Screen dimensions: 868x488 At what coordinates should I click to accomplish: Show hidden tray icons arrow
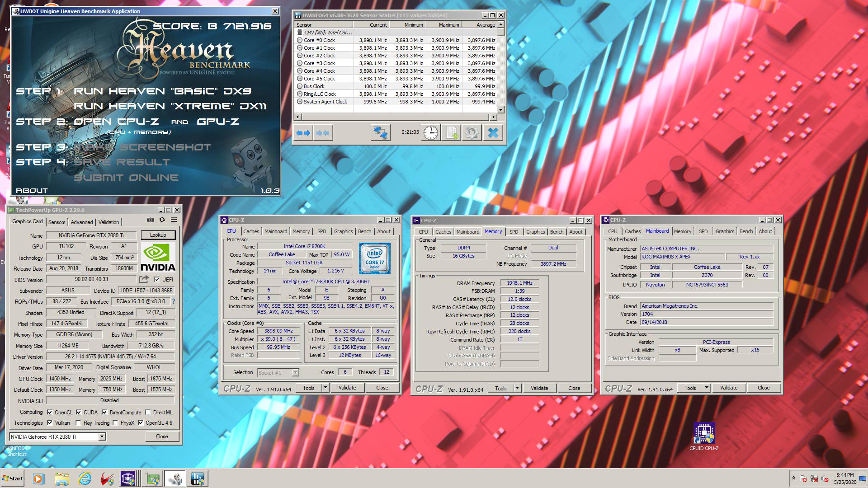(x=793, y=478)
